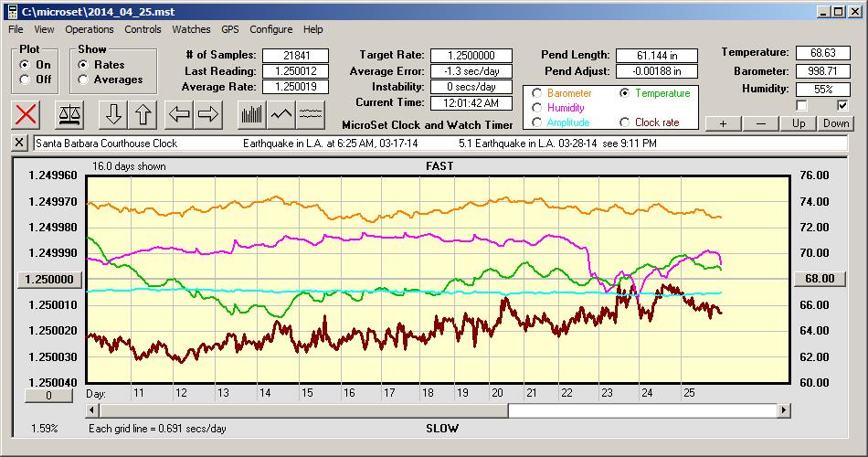868x457 pixels.
Task: Click the horizontal scrollbar right arrow
Action: click(x=783, y=410)
